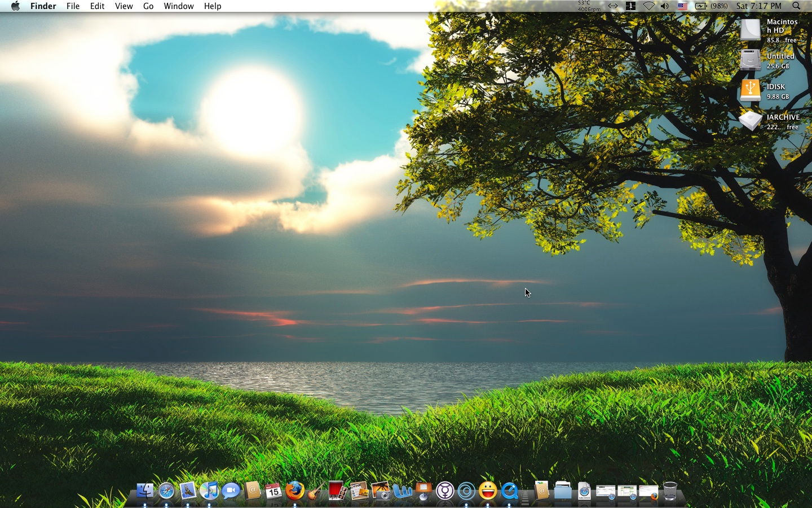812x508 pixels.
Task: Open the Help menu
Action: pos(213,6)
